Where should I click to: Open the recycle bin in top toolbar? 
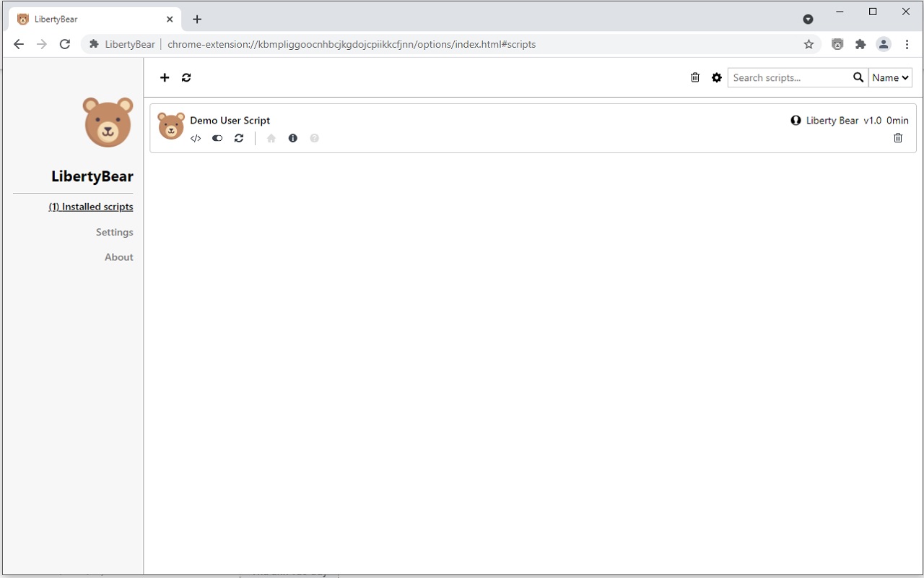click(x=695, y=77)
